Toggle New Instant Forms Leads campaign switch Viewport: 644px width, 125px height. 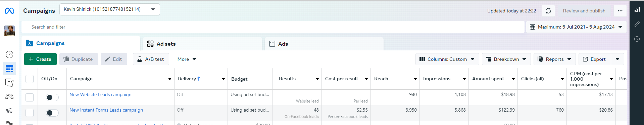52,113
